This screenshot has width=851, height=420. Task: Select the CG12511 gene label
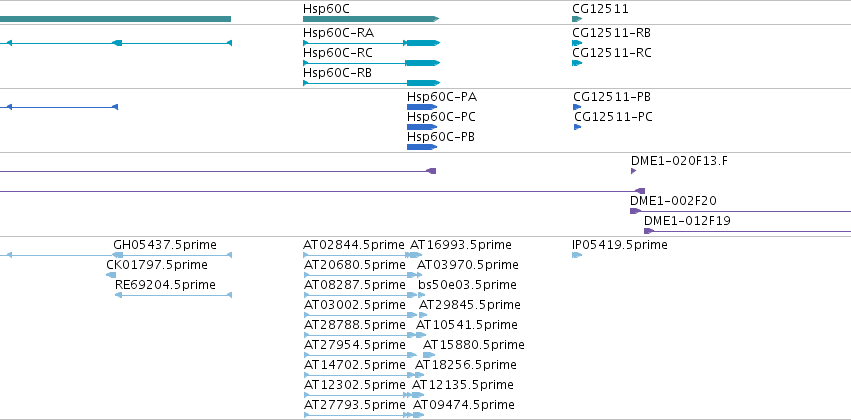600,9
